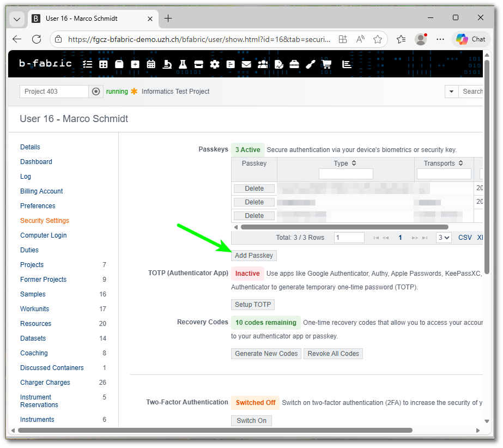Open the envelope mail icon
The width and height of the screenshot is (503, 448).
pos(246,64)
